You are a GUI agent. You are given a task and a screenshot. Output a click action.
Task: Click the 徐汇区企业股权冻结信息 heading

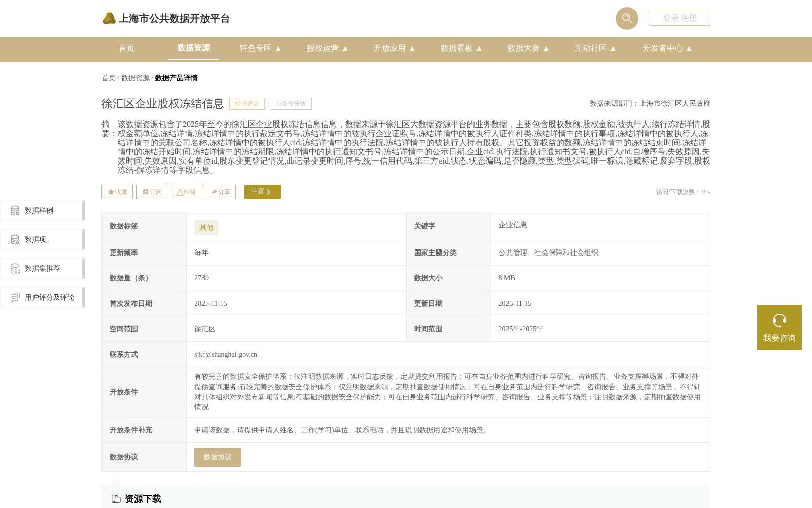click(163, 104)
